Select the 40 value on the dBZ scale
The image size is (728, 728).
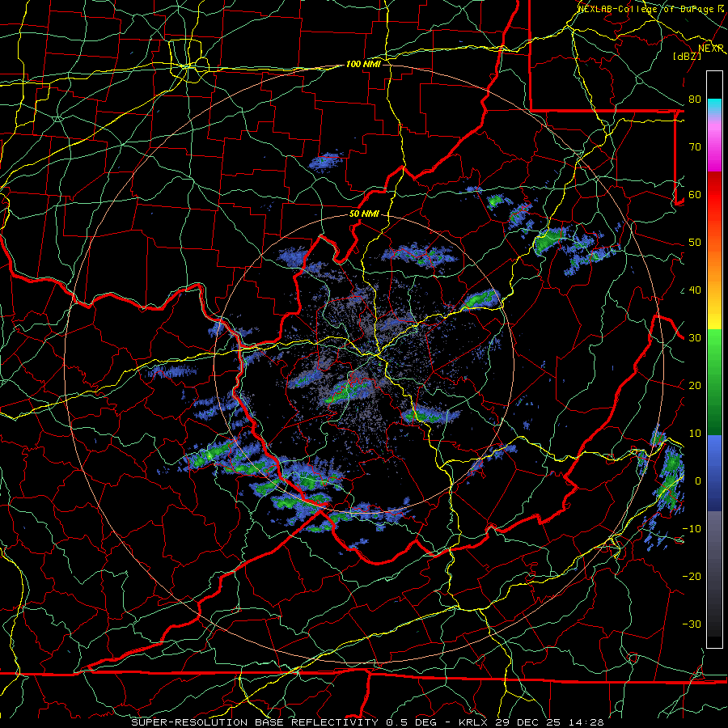[x=695, y=290]
